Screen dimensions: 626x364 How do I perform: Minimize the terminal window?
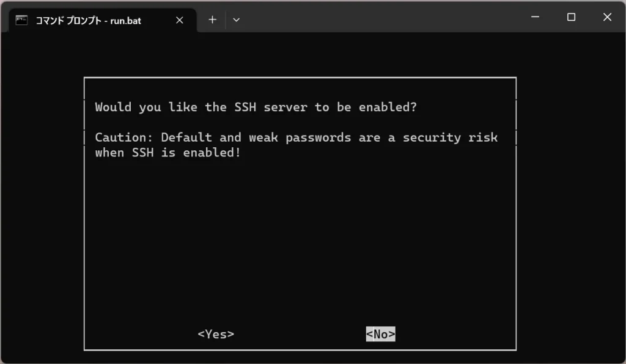[535, 18]
